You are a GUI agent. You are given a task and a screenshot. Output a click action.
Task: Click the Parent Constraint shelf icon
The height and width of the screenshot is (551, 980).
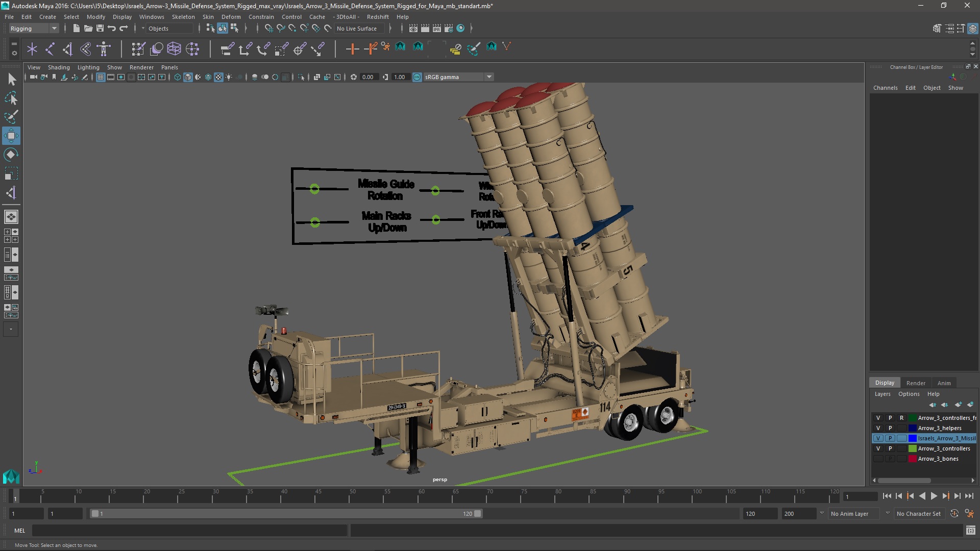pyautogui.click(x=227, y=49)
